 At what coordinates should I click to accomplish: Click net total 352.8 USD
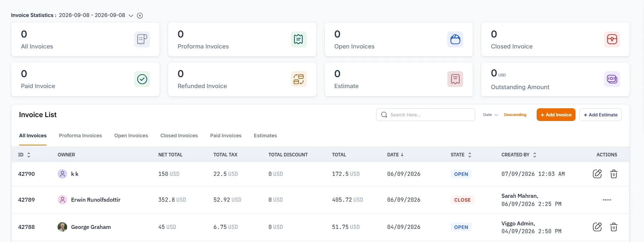172,200
